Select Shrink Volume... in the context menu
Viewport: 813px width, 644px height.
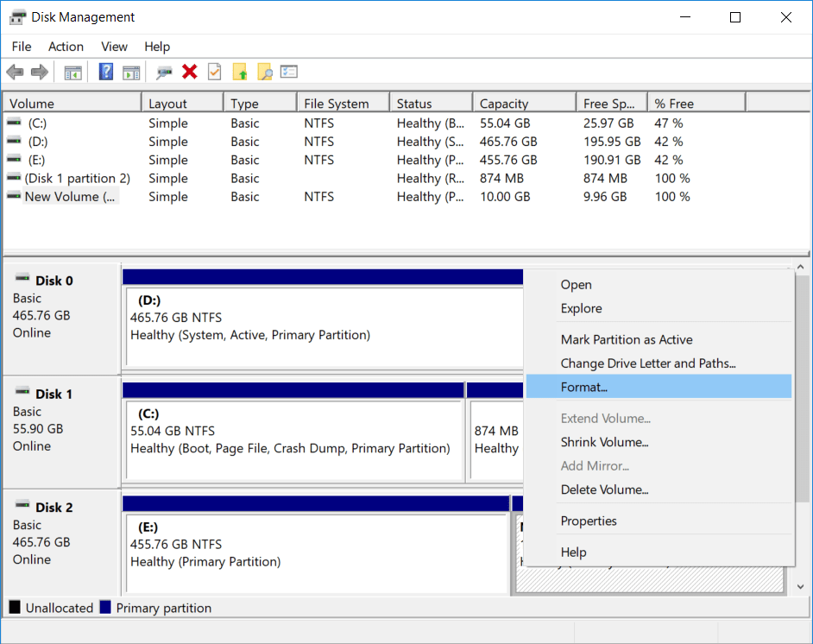click(x=604, y=442)
